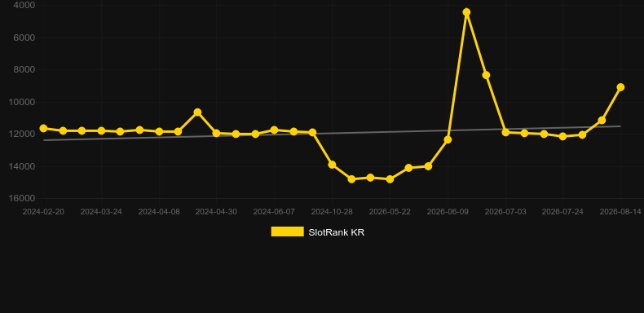The width and height of the screenshot is (644, 313).
Task: Select the data point above 2026-06-09
Action: point(448,139)
